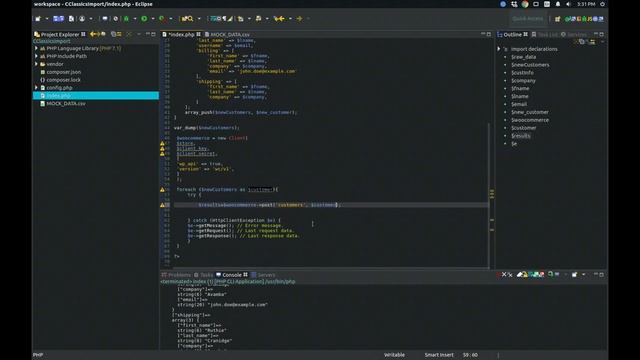
Task: Open the New dropdown arrow in toolbar
Action: (47, 19)
